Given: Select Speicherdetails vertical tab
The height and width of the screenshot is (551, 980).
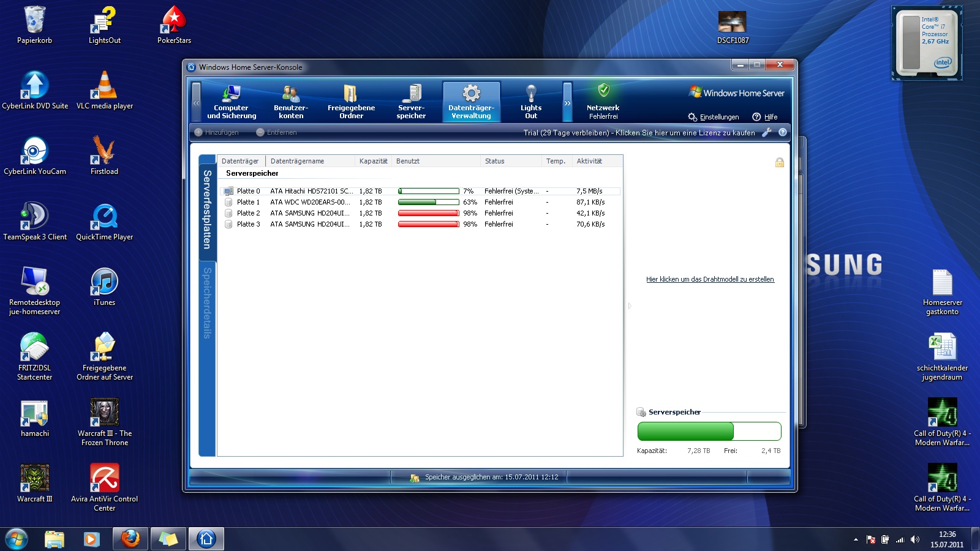Looking at the screenshot, I should pos(207,303).
